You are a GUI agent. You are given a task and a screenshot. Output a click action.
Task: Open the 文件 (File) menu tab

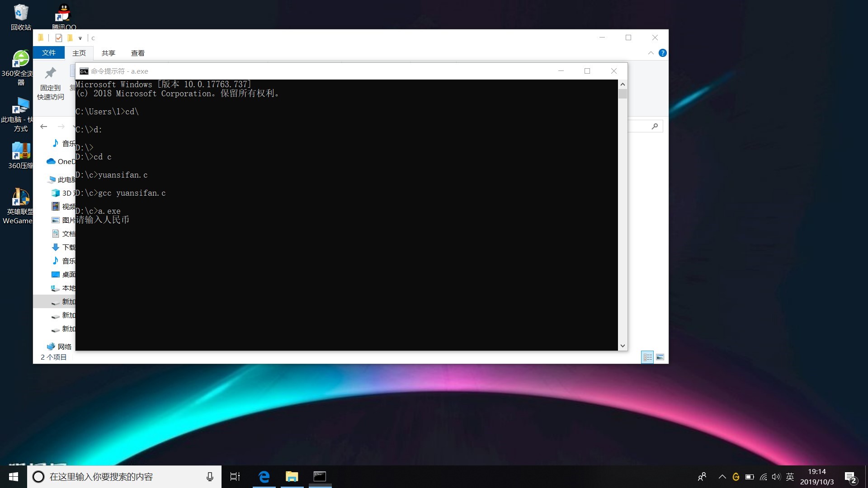click(49, 53)
